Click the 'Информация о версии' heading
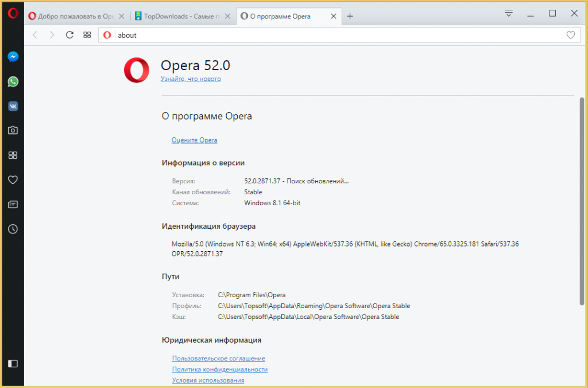The width and height of the screenshot is (588, 388). click(x=203, y=163)
